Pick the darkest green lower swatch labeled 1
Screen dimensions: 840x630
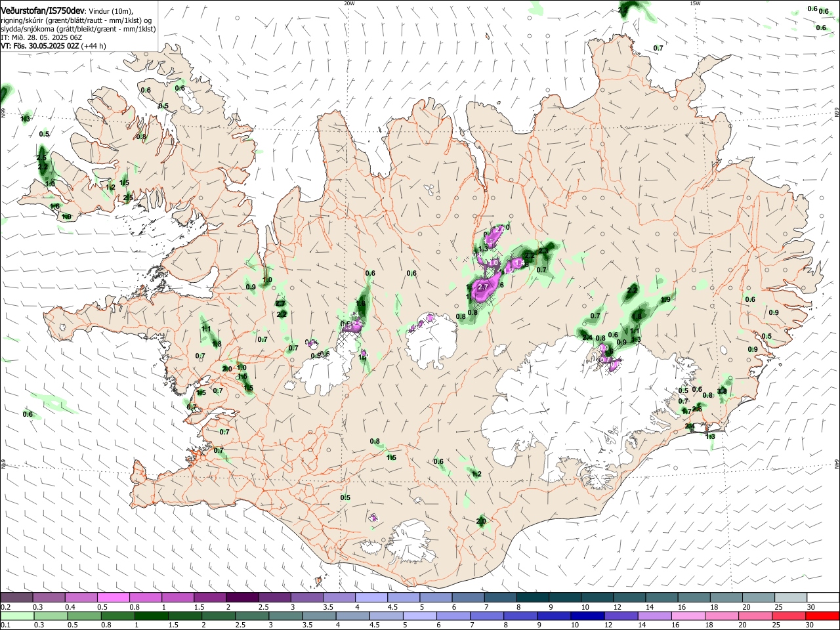151,616
